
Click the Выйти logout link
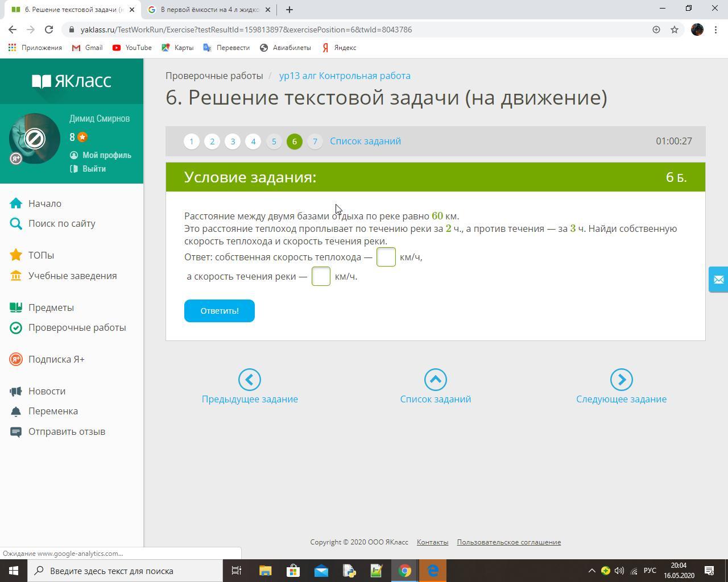94,169
